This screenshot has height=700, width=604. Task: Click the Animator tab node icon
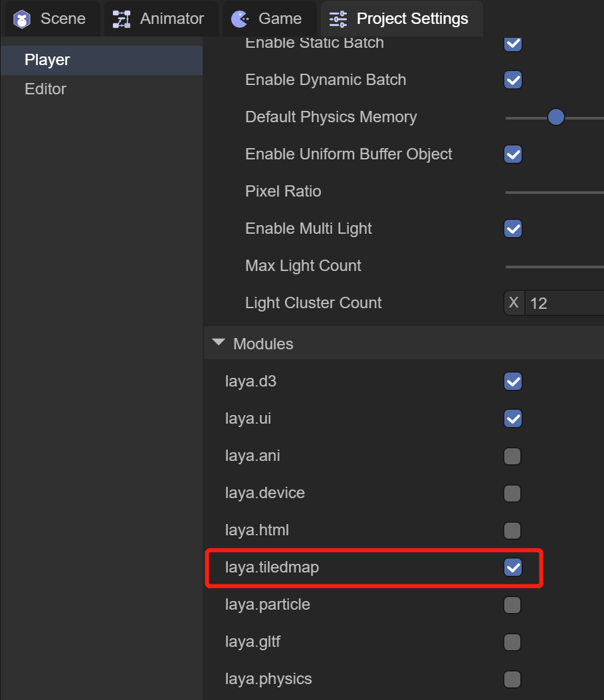click(122, 19)
